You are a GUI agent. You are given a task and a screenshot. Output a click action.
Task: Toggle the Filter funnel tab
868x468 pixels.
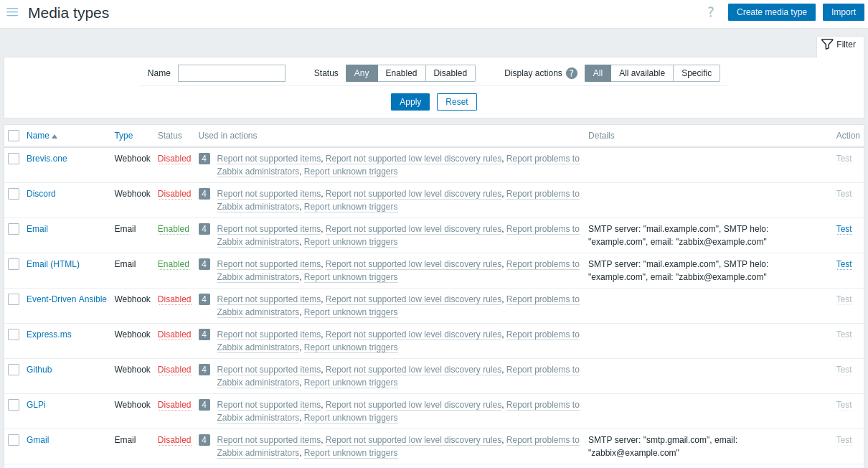(x=839, y=45)
